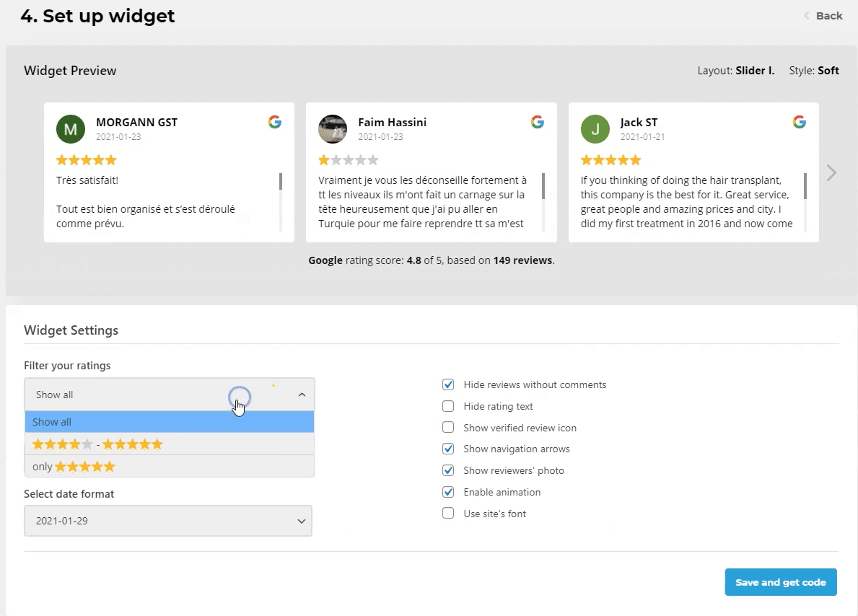Click Save and get code button
The height and width of the screenshot is (616, 858).
click(781, 582)
